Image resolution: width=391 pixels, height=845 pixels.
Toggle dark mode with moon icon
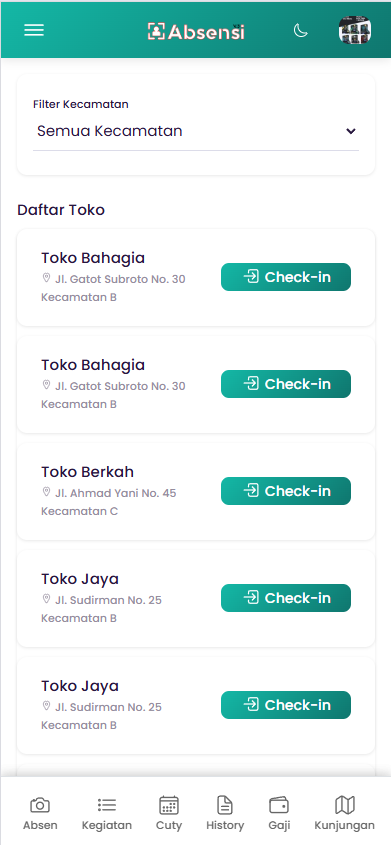pos(301,31)
